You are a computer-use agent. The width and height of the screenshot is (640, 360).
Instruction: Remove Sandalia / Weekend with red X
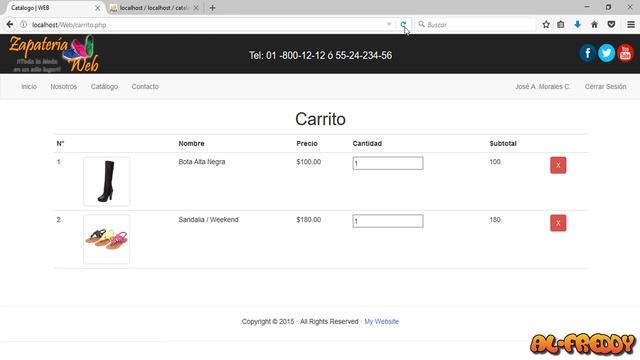click(558, 223)
